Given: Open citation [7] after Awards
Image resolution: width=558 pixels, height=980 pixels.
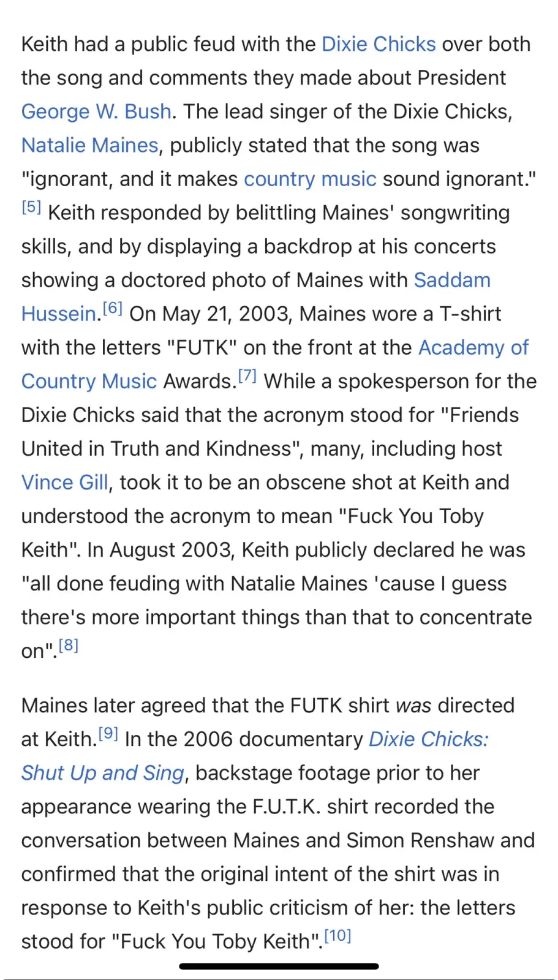Looking at the screenshot, I should pos(247,376).
